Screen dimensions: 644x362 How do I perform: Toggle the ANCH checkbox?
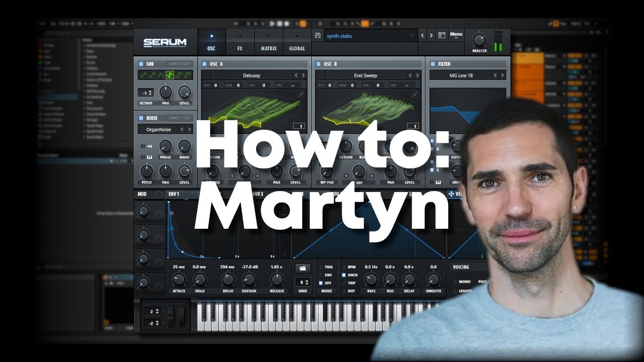(x=344, y=275)
